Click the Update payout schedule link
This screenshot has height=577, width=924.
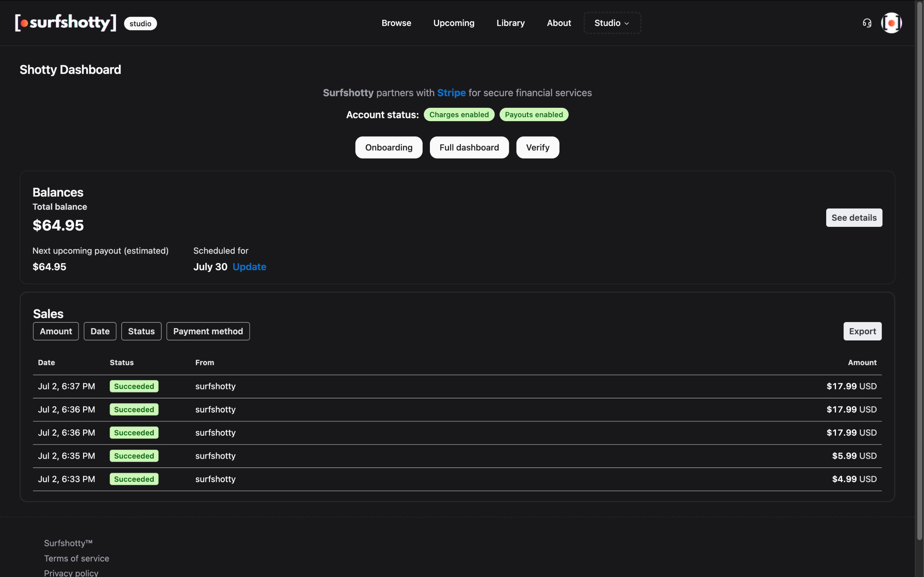[249, 267]
